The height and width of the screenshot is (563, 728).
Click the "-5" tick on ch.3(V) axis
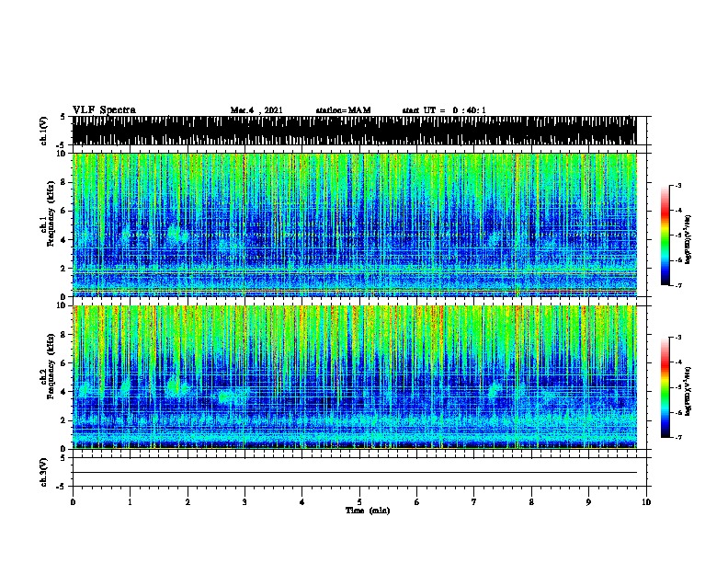(62, 487)
